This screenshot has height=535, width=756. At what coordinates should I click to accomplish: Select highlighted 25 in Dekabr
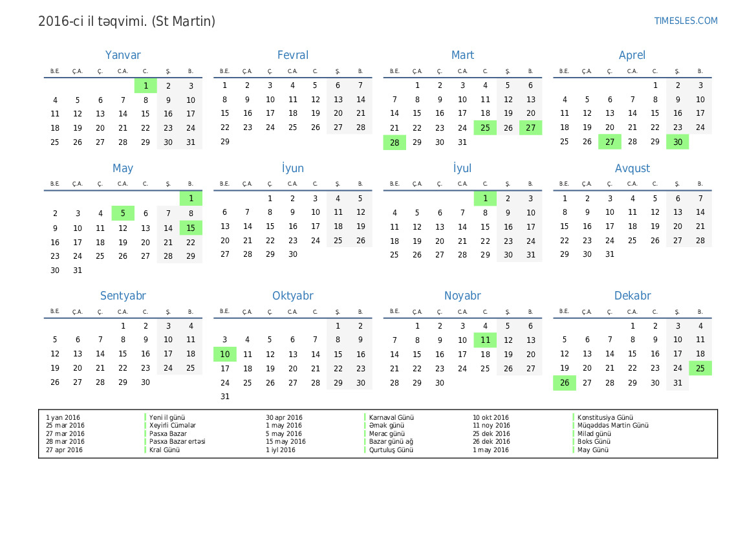[x=700, y=369]
